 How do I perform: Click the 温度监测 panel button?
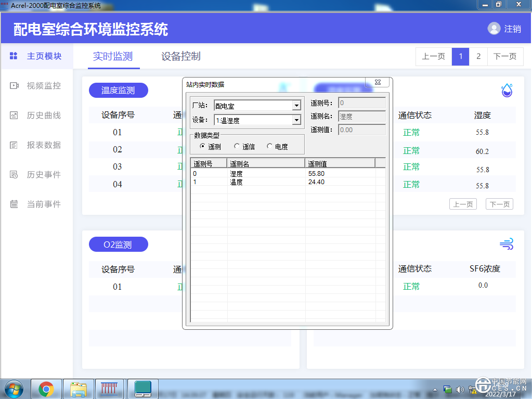[118, 90]
